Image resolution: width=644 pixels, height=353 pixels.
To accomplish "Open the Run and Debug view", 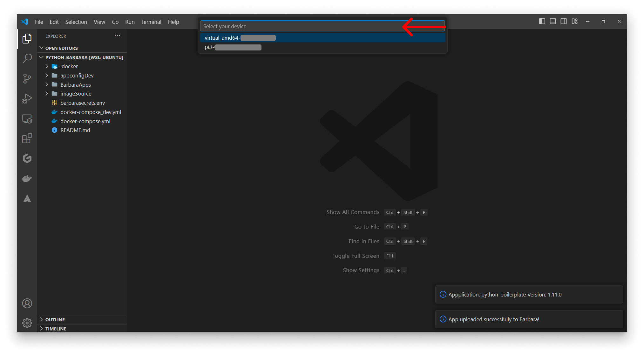I will 27,98.
